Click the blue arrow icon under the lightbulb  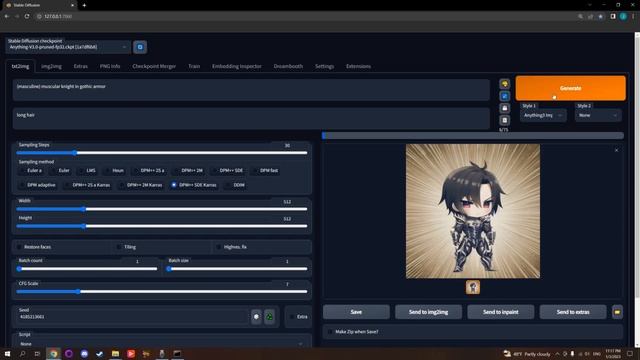coord(504,96)
